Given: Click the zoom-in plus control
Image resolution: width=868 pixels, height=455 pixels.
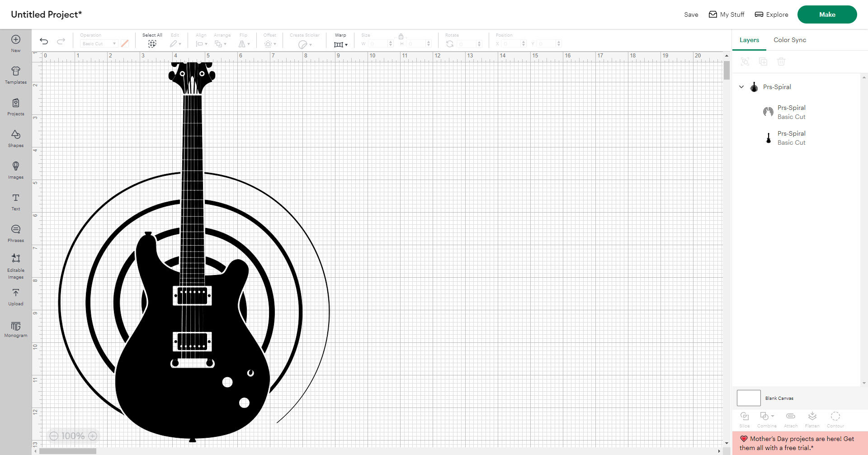Looking at the screenshot, I should (x=93, y=436).
